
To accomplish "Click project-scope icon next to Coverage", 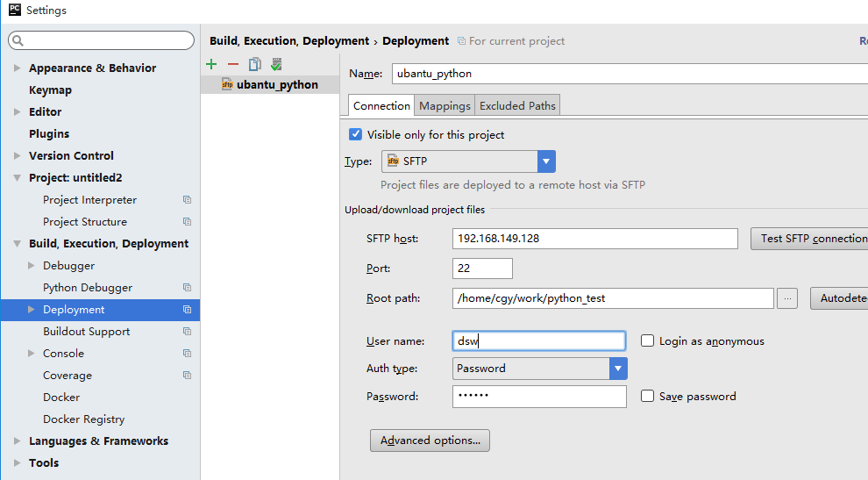I will tap(187, 376).
